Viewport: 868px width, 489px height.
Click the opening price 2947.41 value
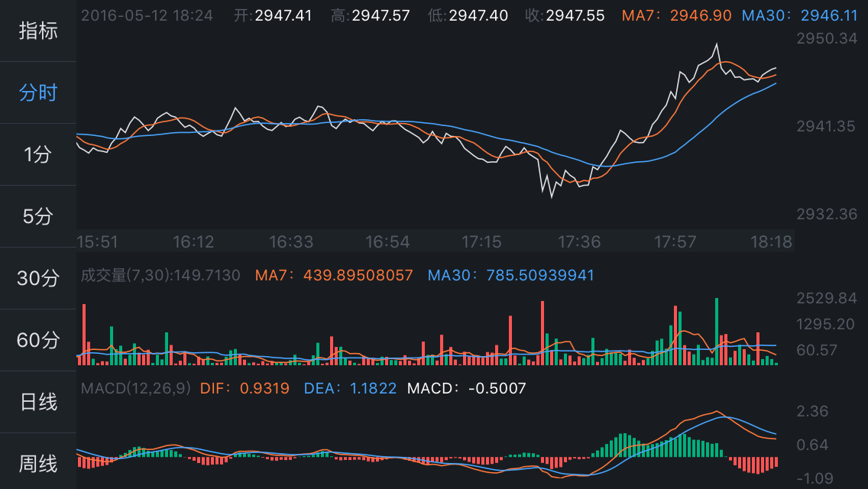283,15
